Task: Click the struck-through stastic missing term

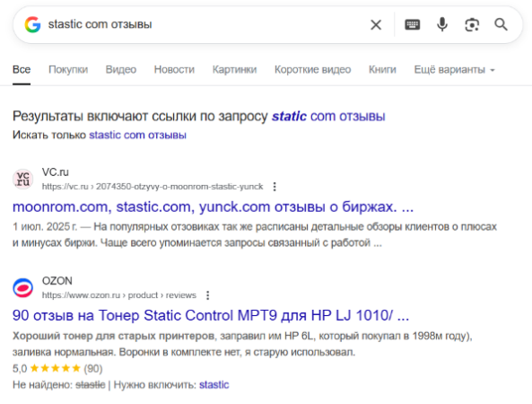Action: (x=91, y=384)
